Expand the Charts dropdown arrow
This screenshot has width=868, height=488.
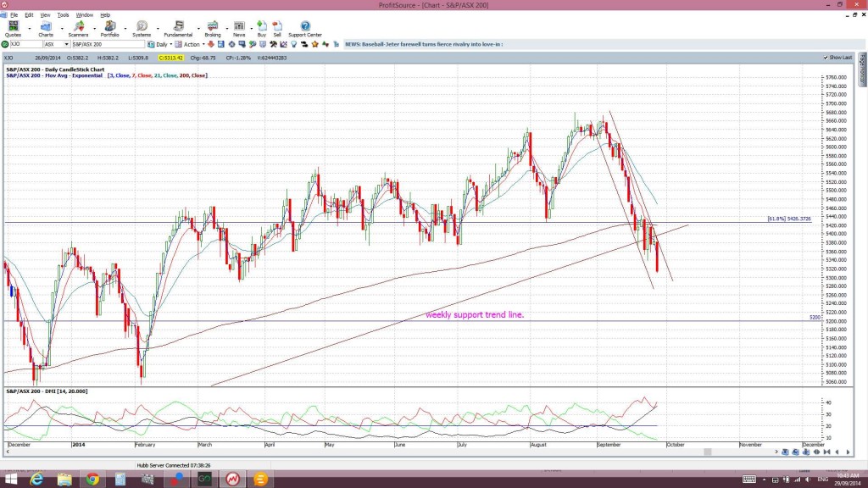(x=61, y=29)
